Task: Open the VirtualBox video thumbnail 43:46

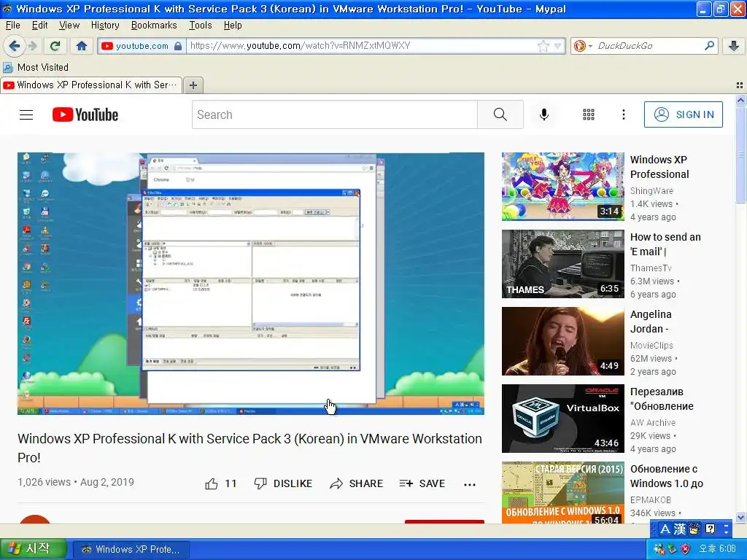Action: point(562,418)
